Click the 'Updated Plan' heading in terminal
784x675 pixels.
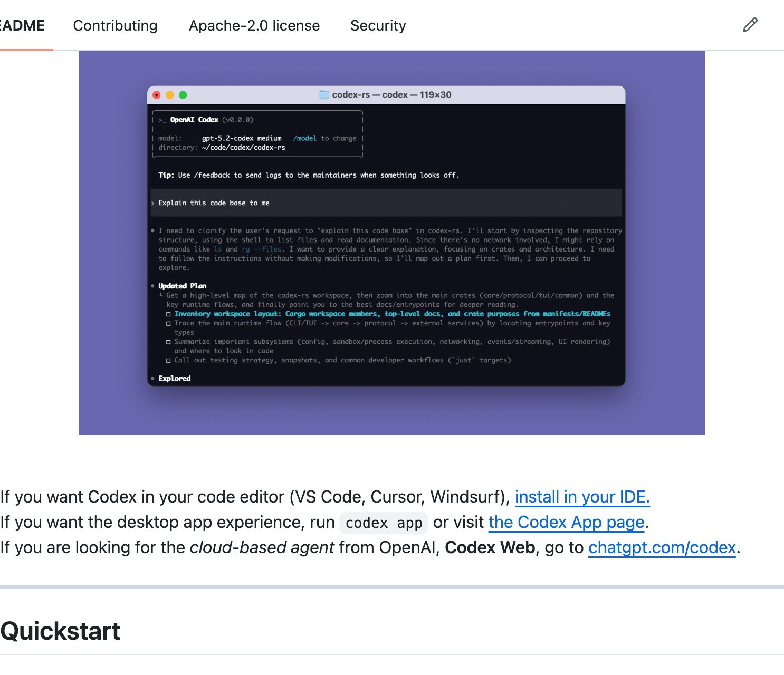(x=182, y=286)
